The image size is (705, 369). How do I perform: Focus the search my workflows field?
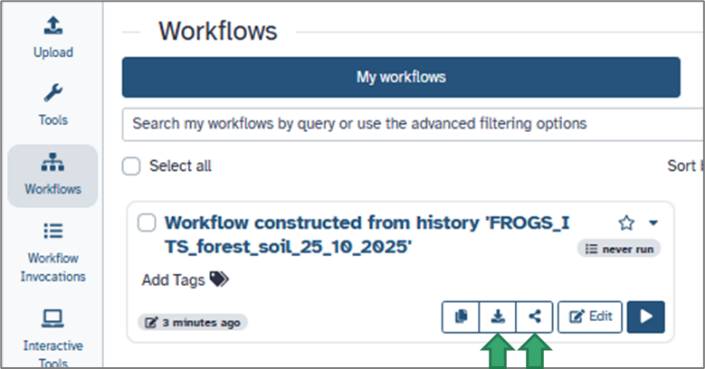[413, 124]
